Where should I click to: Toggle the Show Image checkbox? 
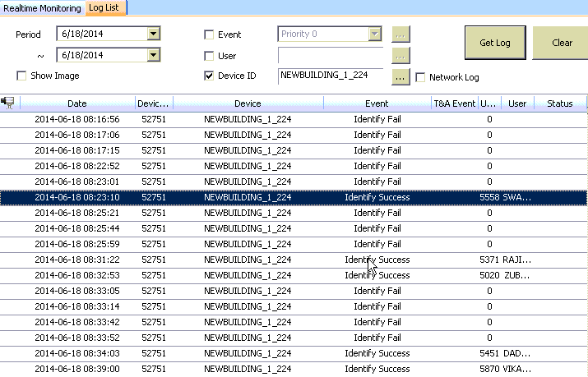coord(22,76)
